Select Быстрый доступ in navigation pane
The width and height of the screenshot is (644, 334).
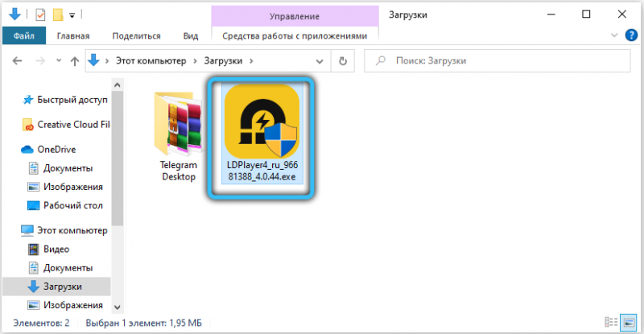tap(65, 100)
